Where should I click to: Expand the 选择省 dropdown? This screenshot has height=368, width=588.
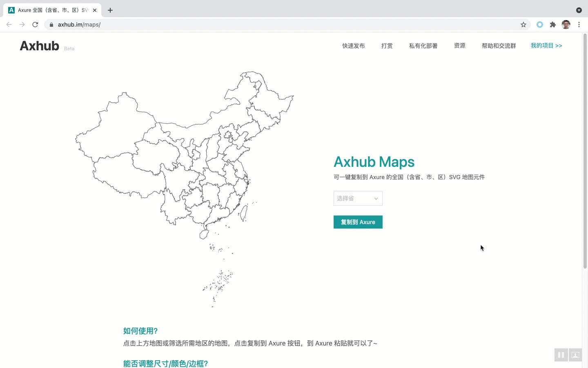click(358, 198)
